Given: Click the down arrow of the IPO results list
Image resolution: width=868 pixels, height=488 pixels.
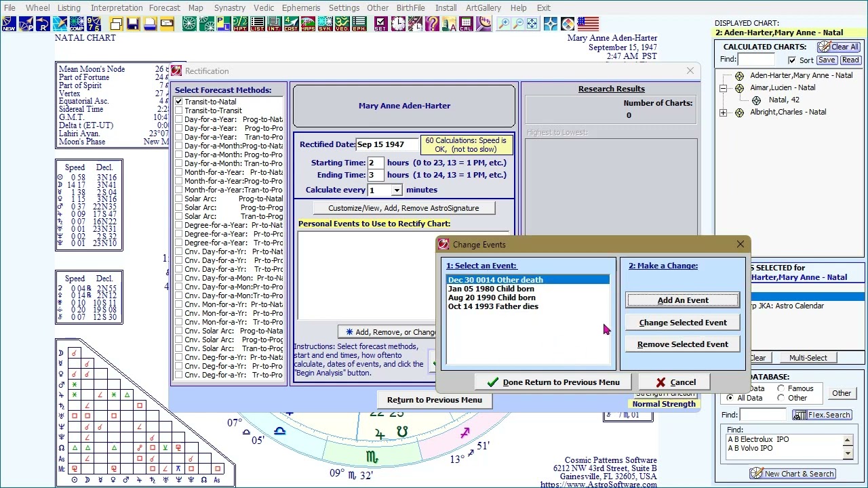Looking at the screenshot, I should coord(848,453).
